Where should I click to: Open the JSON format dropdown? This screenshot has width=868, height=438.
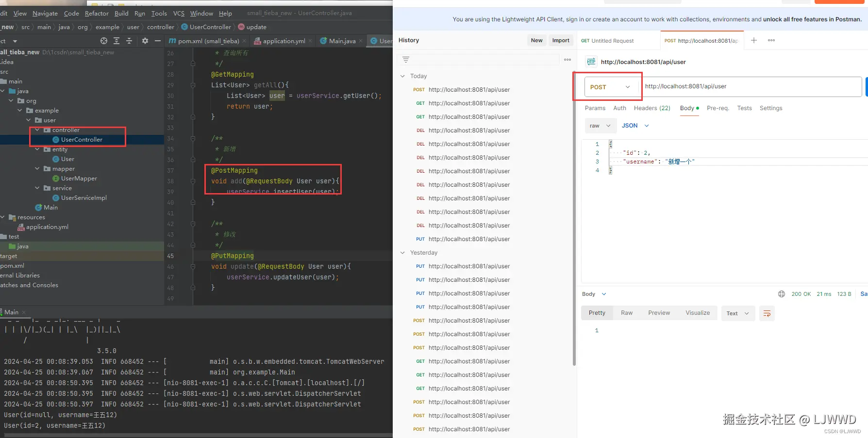click(x=635, y=126)
